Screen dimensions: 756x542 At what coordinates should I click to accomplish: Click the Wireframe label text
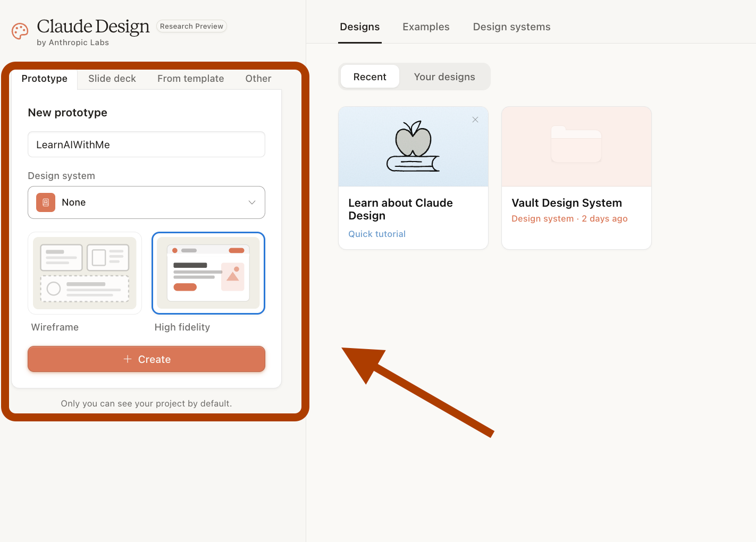click(55, 327)
